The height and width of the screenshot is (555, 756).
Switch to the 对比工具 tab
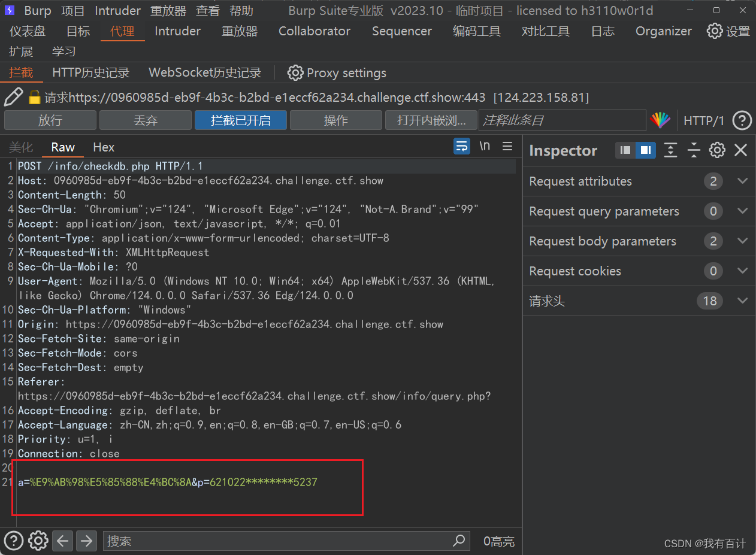(546, 31)
